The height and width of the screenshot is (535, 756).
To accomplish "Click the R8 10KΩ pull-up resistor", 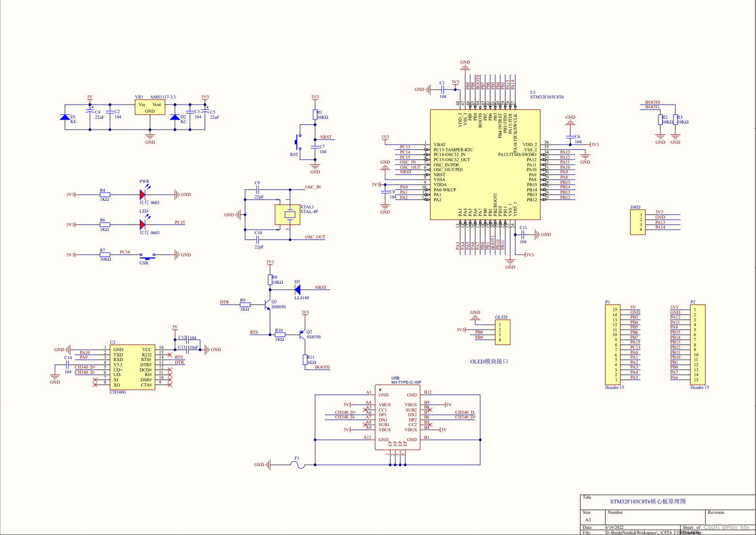I will point(270,280).
